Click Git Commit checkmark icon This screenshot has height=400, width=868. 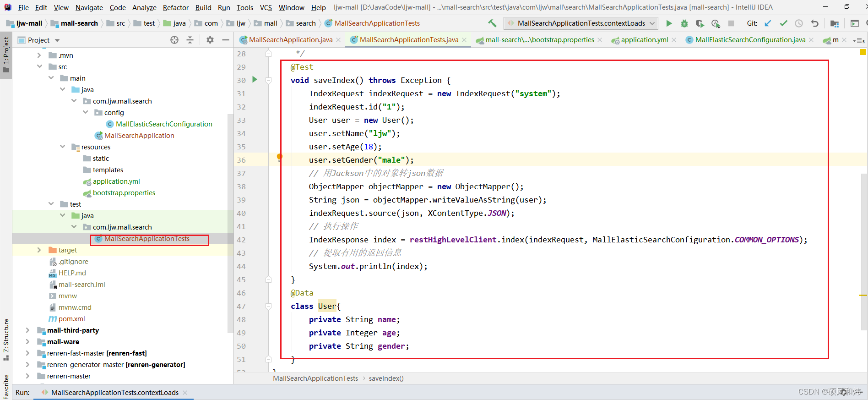click(784, 23)
